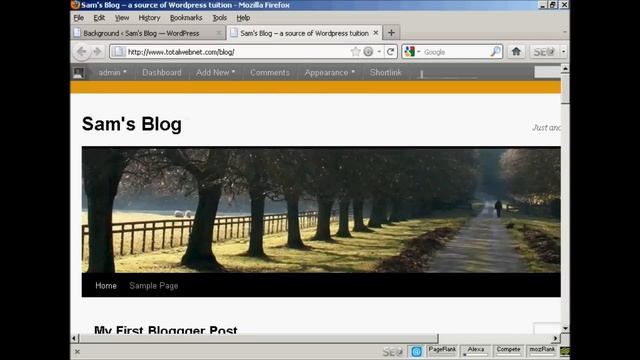Screen dimensions: 640x360
Task: Click the site identity page icon
Action: coord(118,51)
